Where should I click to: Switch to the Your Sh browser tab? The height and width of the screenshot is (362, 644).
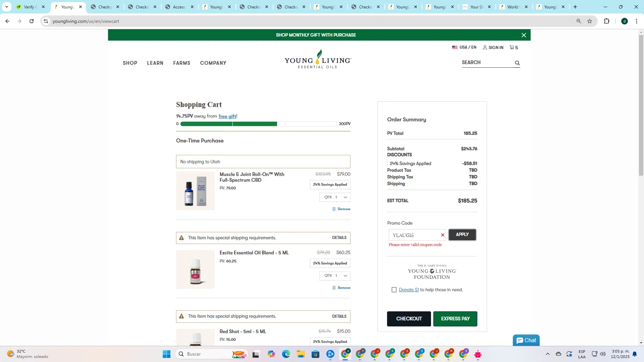coord(477,7)
